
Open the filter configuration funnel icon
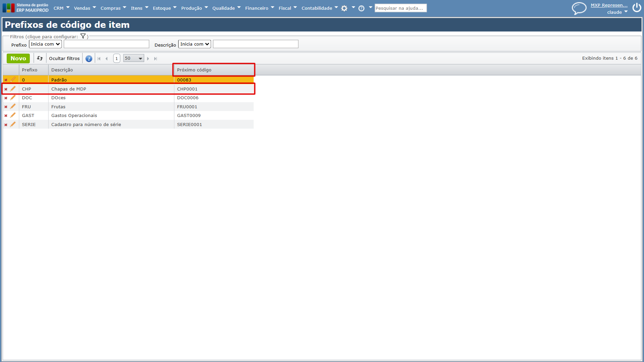tap(83, 36)
